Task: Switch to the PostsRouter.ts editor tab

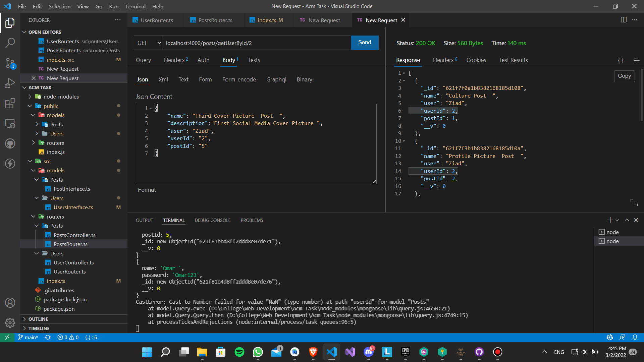Action: click(215, 20)
